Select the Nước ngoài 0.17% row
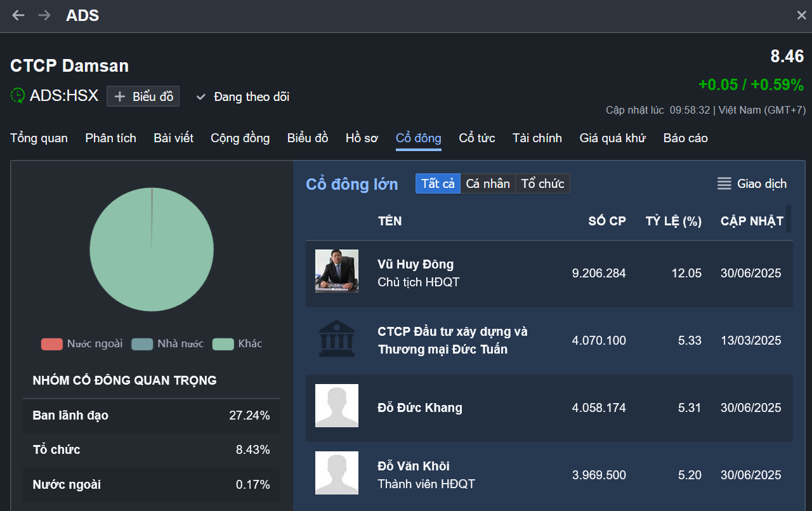 click(x=151, y=485)
